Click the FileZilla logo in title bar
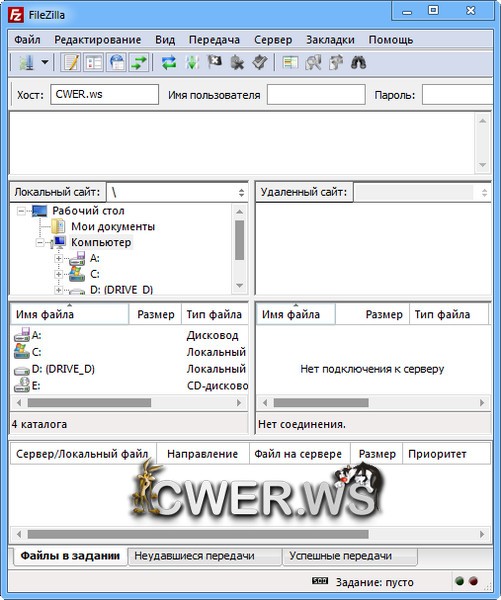Image resolution: width=501 pixels, height=600 pixels. 16,15
